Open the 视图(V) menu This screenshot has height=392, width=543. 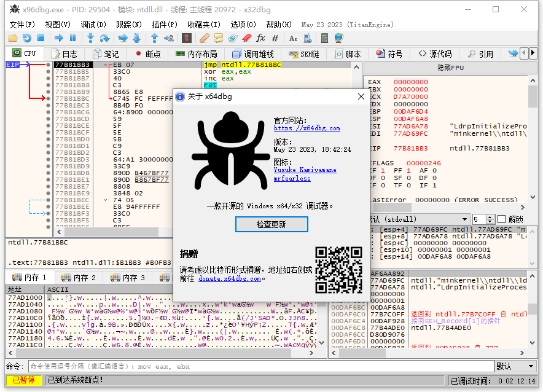58,25
